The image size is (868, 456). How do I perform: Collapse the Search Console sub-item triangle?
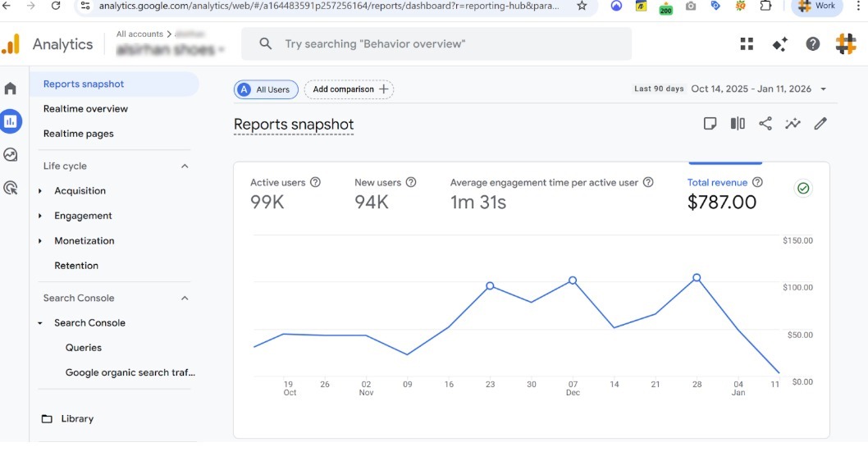[x=40, y=323]
